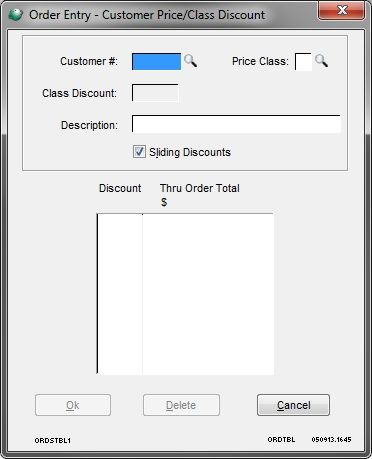This screenshot has width=372, height=459.
Task: Click the Price Class input field
Action: 303,62
